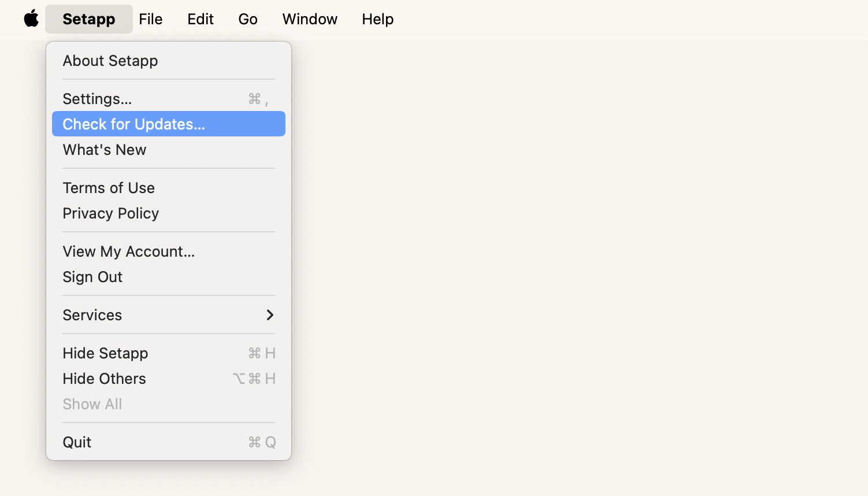Select View My Account…
The height and width of the screenshot is (496, 868).
pyautogui.click(x=169, y=251)
